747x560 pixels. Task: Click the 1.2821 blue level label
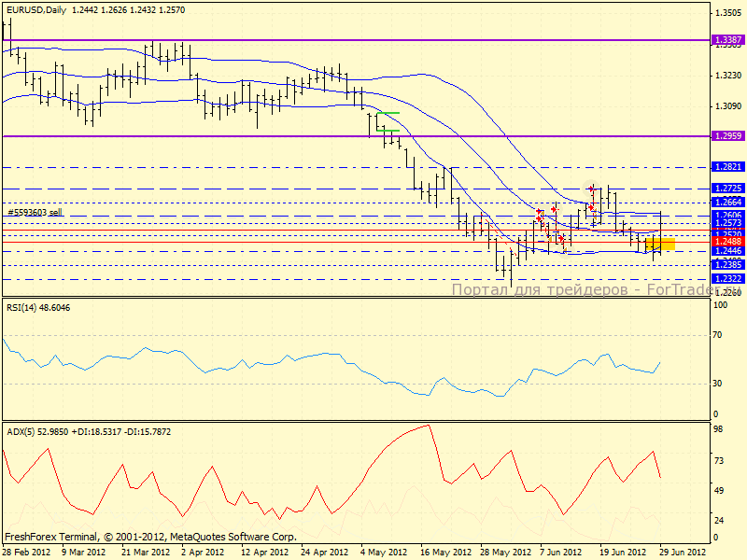point(726,167)
